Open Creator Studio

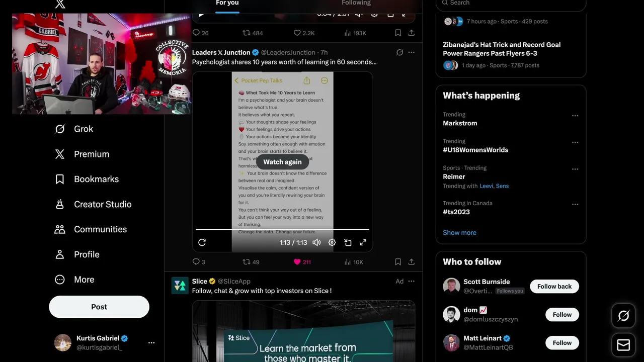coord(93,204)
